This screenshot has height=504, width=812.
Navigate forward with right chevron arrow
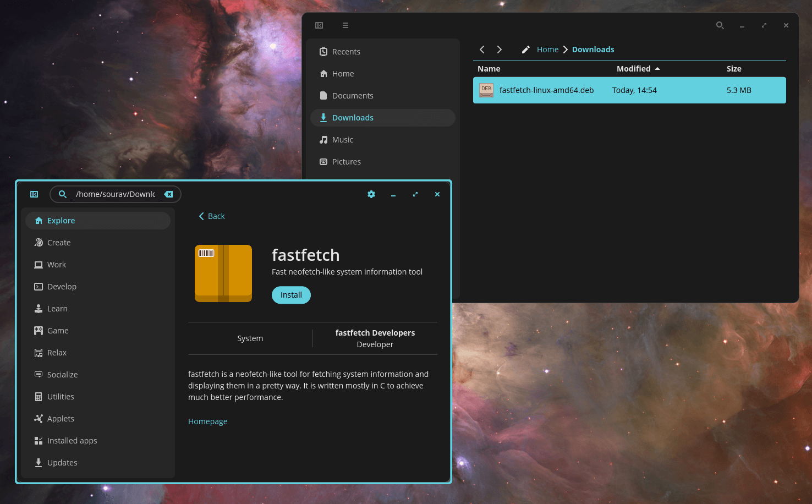pyautogui.click(x=500, y=50)
